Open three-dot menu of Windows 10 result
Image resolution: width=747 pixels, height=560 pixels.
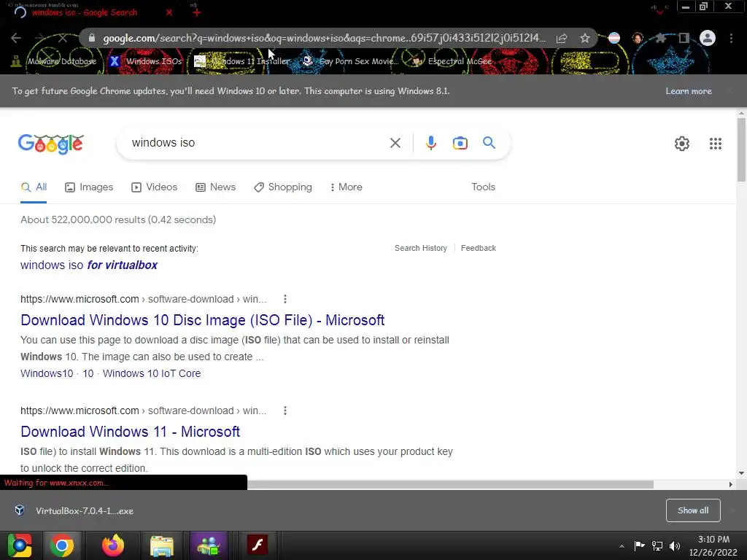pos(285,299)
